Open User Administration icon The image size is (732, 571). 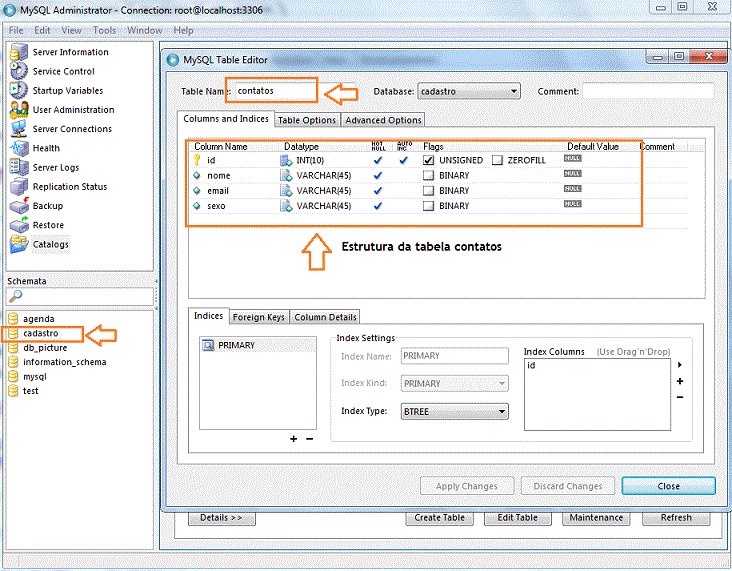tap(19, 109)
